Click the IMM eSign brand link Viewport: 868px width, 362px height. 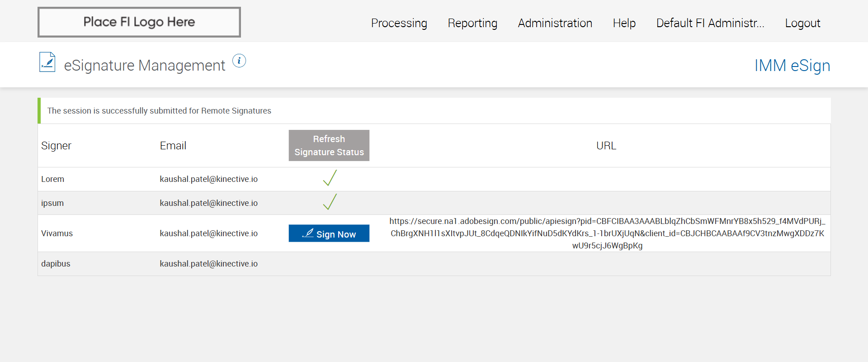point(792,66)
